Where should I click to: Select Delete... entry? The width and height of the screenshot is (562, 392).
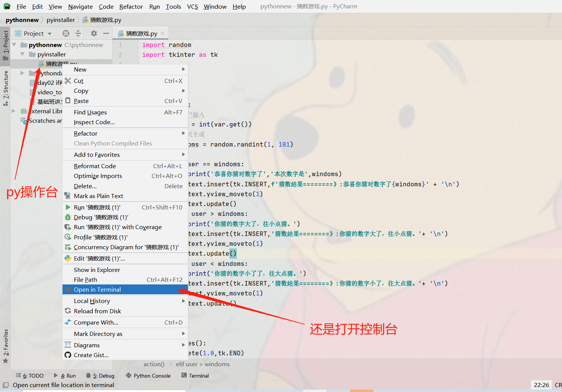(125, 186)
